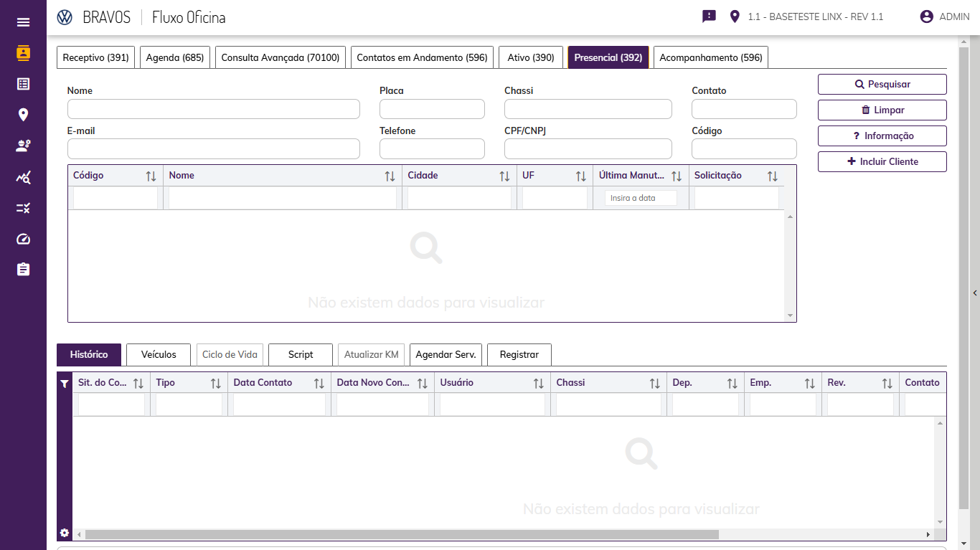The height and width of the screenshot is (550, 980).
Task: Click the contact card icon in sidebar
Action: pyautogui.click(x=23, y=53)
